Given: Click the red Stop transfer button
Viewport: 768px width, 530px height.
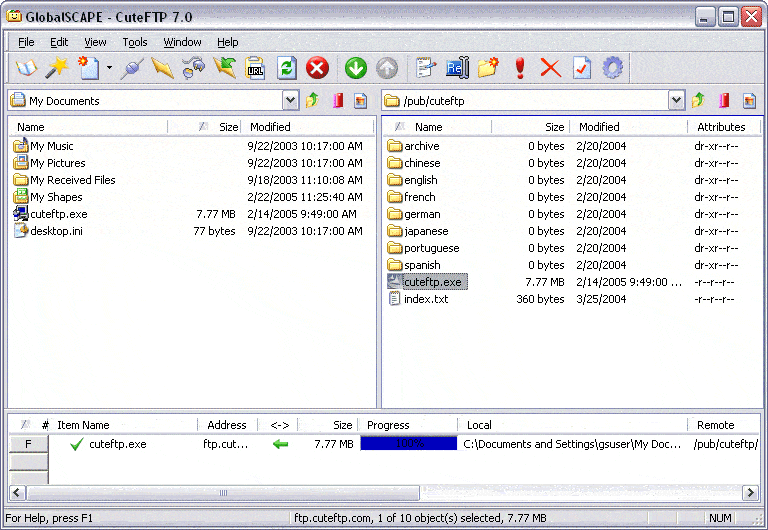Looking at the screenshot, I should coord(317,68).
